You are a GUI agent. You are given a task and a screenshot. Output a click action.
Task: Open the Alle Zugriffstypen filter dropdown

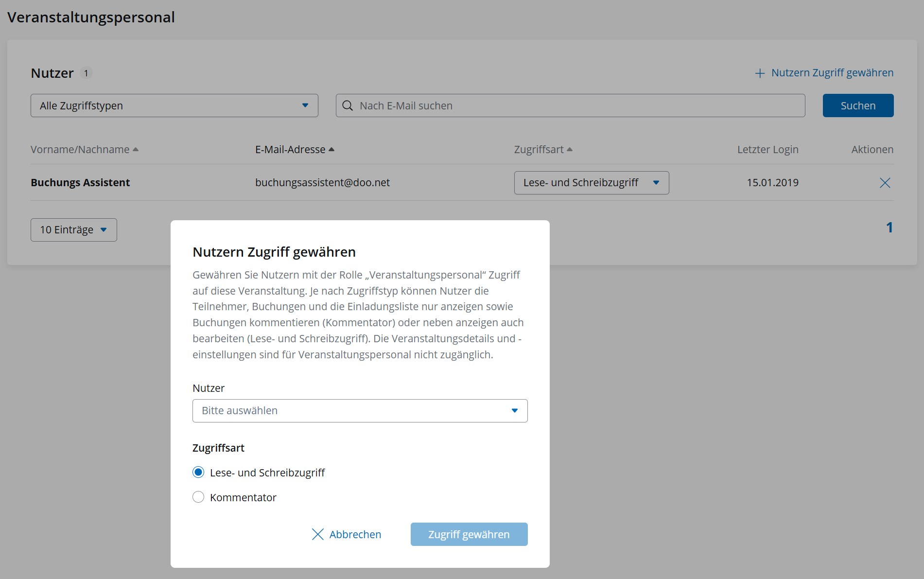pos(174,105)
